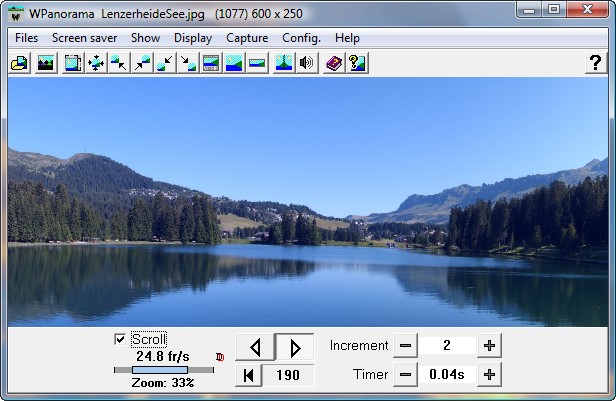The height and width of the screenshot is (401, 616).
Task: Jump to start with the rewind button
Action: tap(248, 375)
